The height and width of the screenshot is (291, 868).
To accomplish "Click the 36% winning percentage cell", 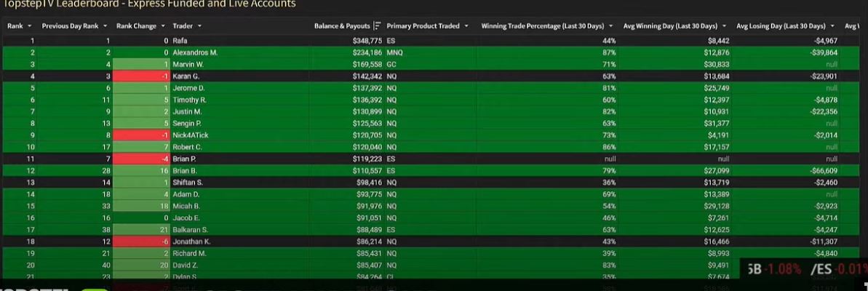I will tap(610, 183).
